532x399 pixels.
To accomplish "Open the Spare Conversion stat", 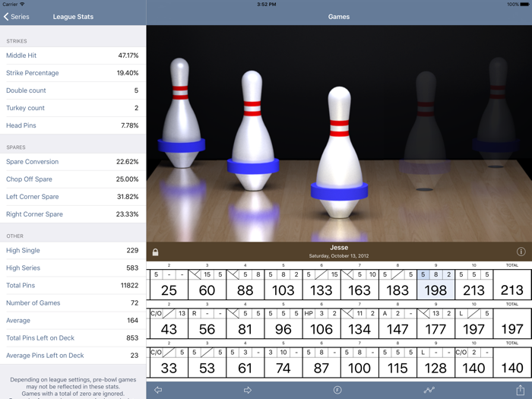I will click(x=73, y=162).
